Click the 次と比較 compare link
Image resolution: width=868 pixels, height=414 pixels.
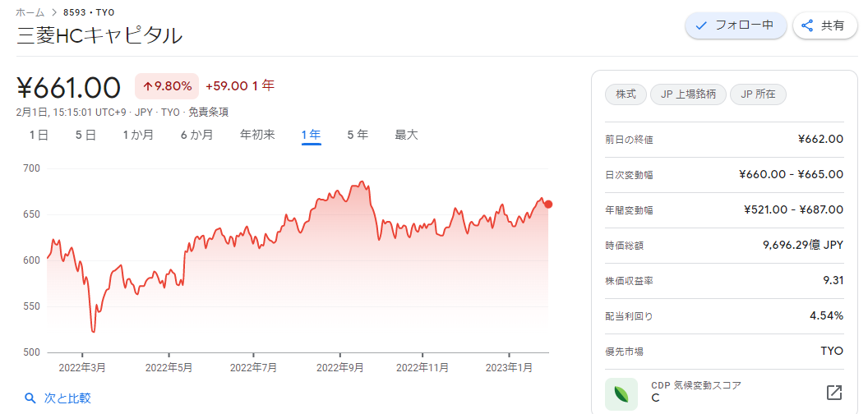pos(67,398)
